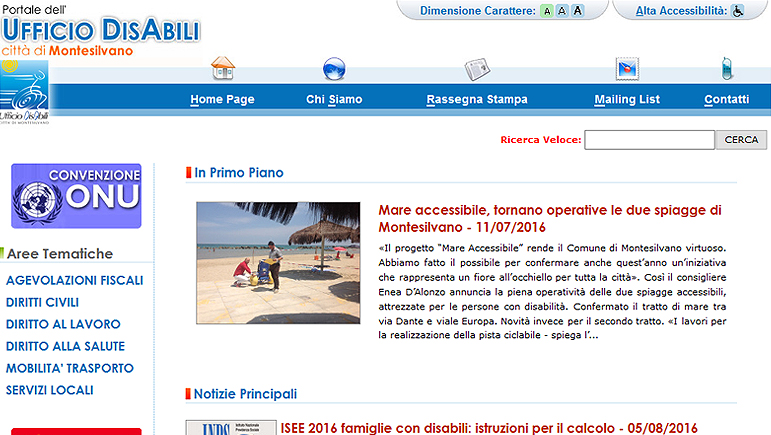771x435 pixels.
Task: Select the largest font size A
Action: pos(577,11)
